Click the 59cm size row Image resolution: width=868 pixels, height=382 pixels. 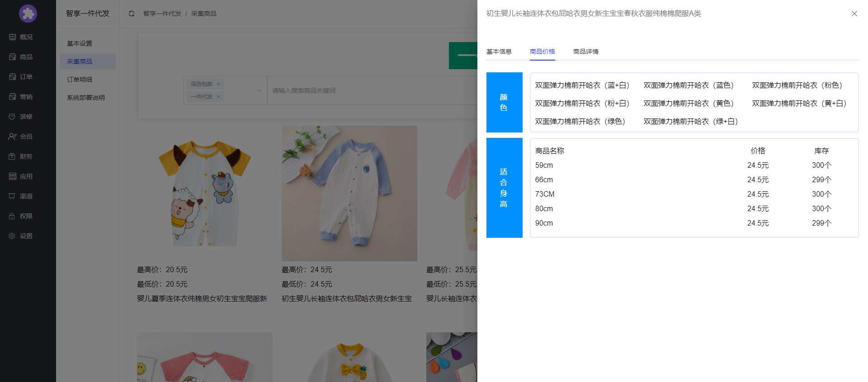coord(694,165)
